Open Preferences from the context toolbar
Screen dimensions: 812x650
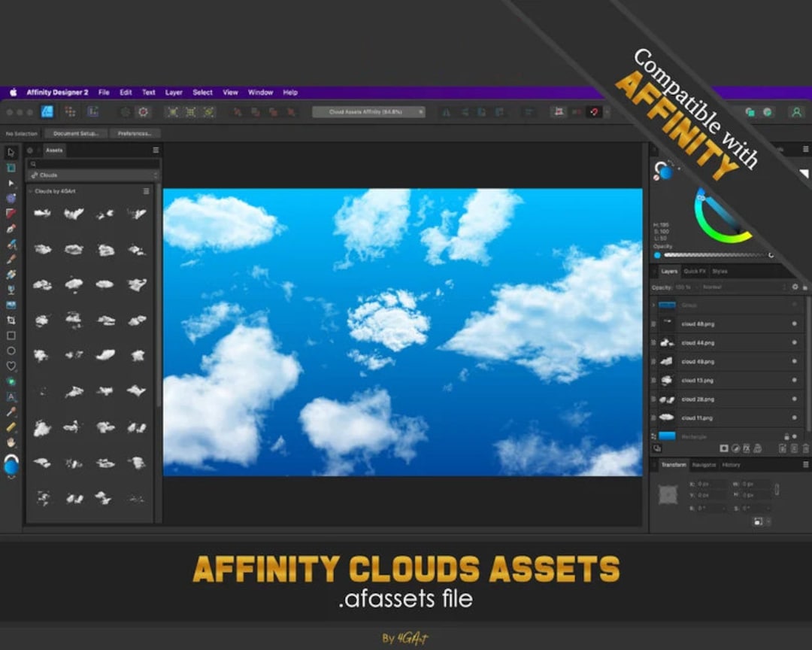click(135, 133)
